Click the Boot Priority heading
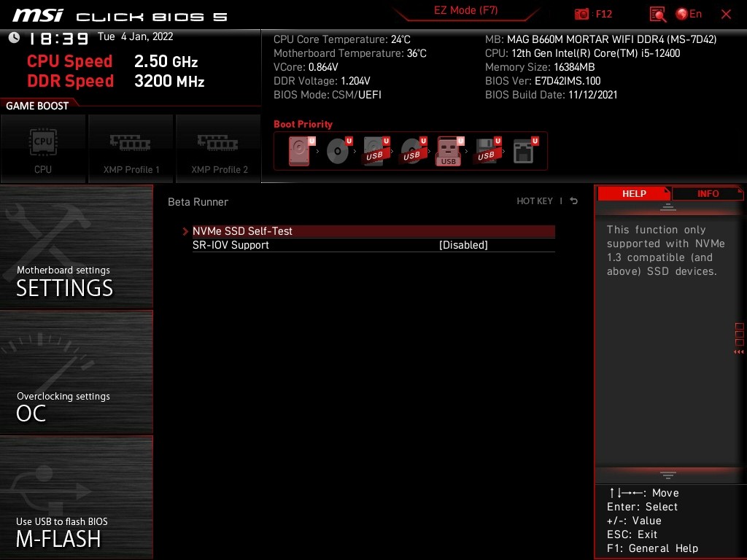The width and height of the screenshot is (747, 560). click(303, 124)
